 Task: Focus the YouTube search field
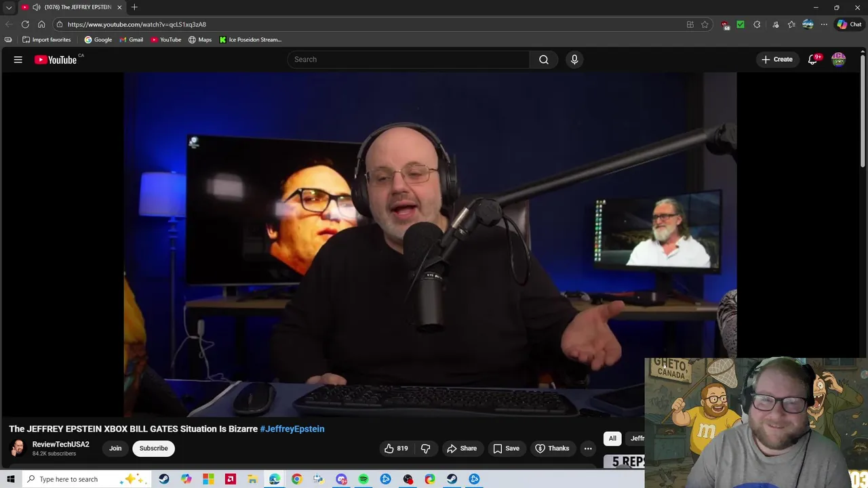click(x=409, y=60)
